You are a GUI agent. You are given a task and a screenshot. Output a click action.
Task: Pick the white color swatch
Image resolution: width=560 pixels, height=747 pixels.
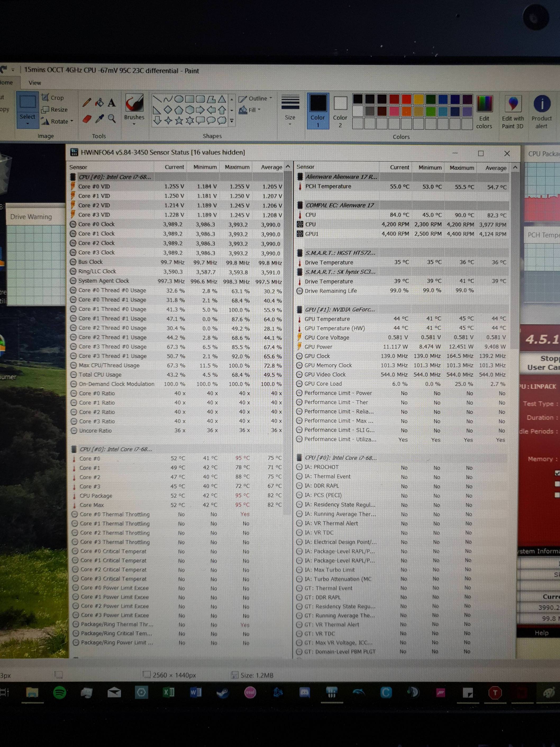coord(358,111)
